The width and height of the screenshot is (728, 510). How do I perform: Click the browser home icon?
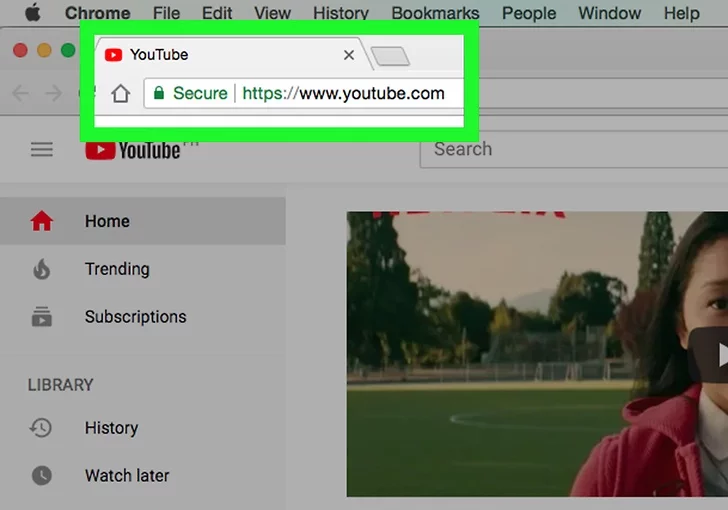click(121, 93)
